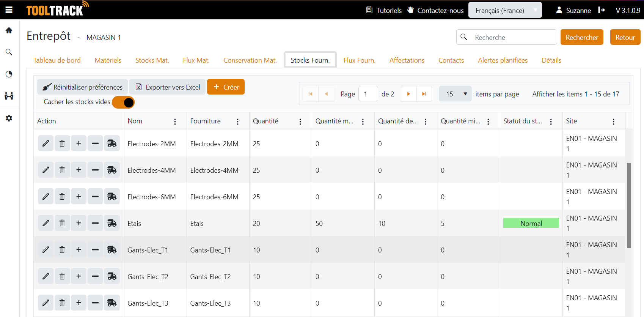Edit the Gants-Elec_T2 row
The width and height of the screenshot is (644, 317).
pos(46,276)
